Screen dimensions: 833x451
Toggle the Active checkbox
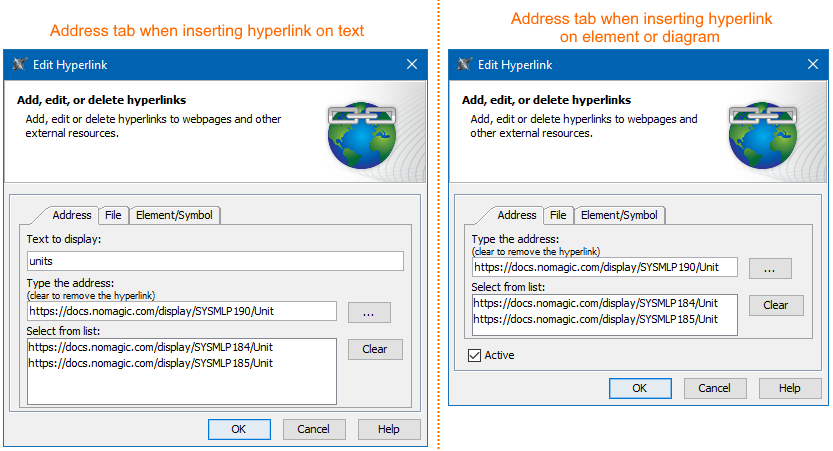tap(475, 355)
